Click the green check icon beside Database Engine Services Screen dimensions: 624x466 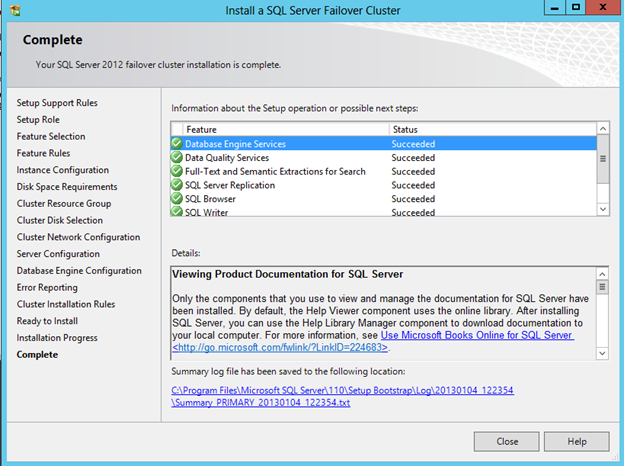(x=177, y=144)
